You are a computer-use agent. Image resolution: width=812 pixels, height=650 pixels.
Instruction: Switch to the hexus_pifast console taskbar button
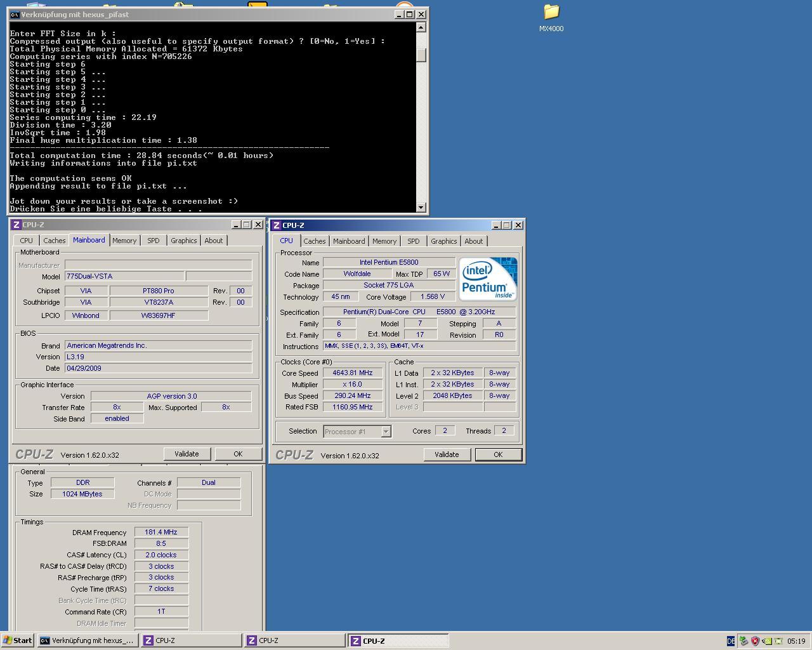point(88,640)
